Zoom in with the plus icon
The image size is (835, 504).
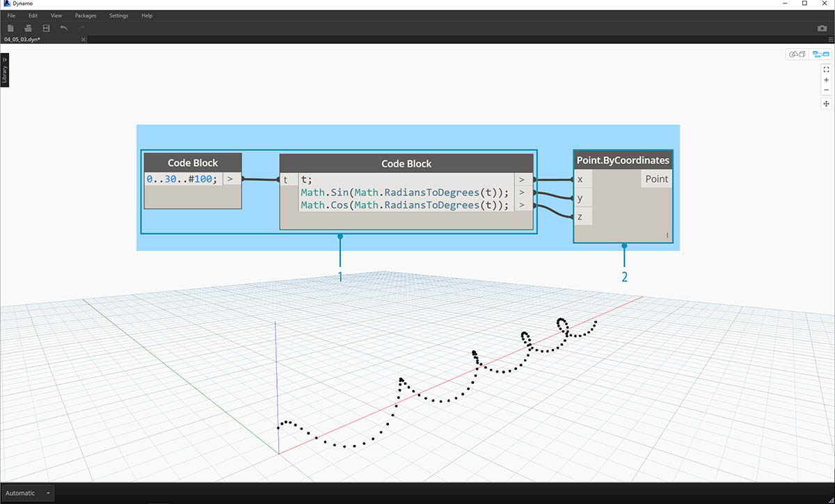826,80
